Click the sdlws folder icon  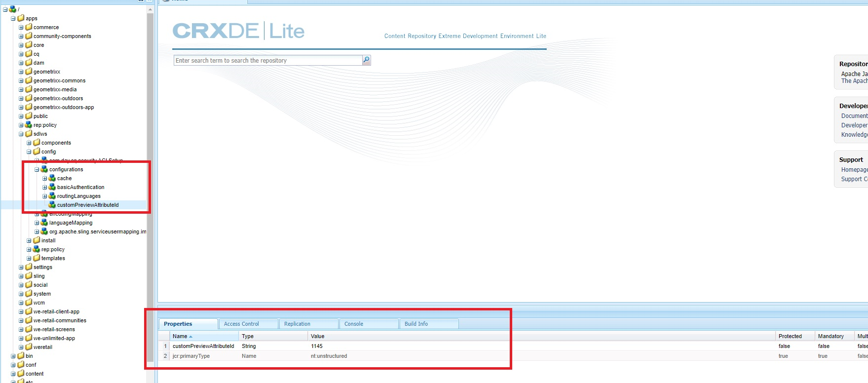click(29, 134)
